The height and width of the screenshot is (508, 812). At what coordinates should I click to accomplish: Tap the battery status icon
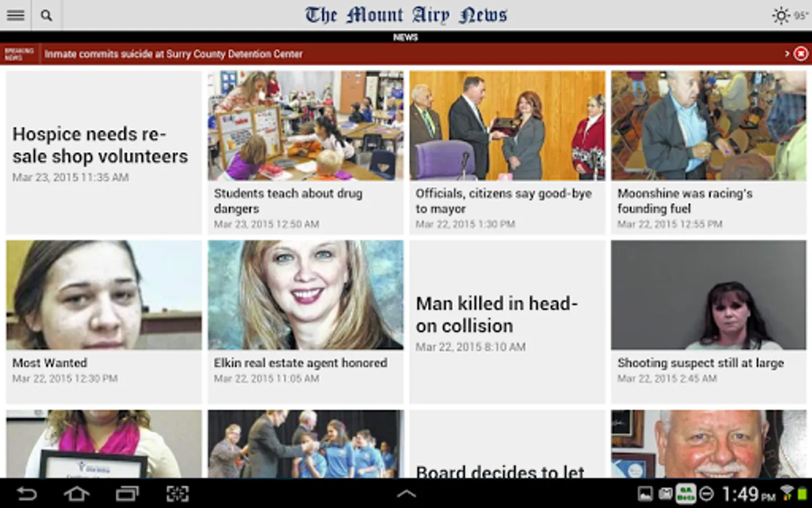(802, 494)
